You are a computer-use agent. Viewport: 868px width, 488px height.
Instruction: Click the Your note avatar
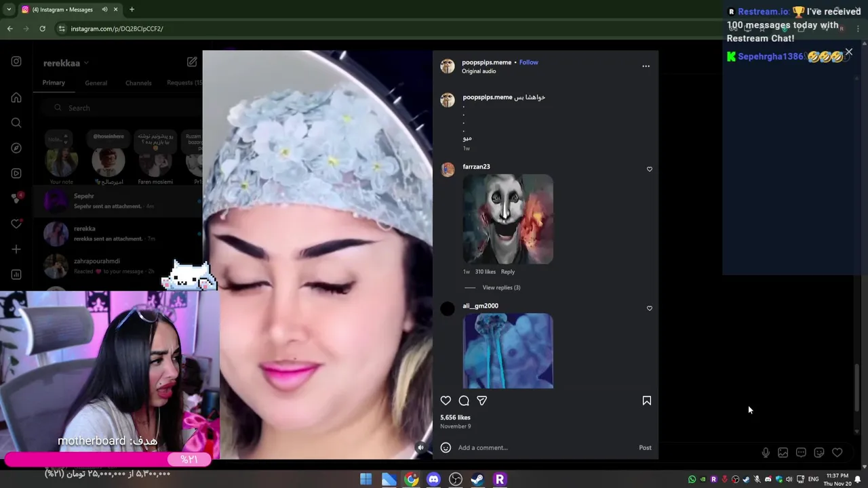(61, 161)
